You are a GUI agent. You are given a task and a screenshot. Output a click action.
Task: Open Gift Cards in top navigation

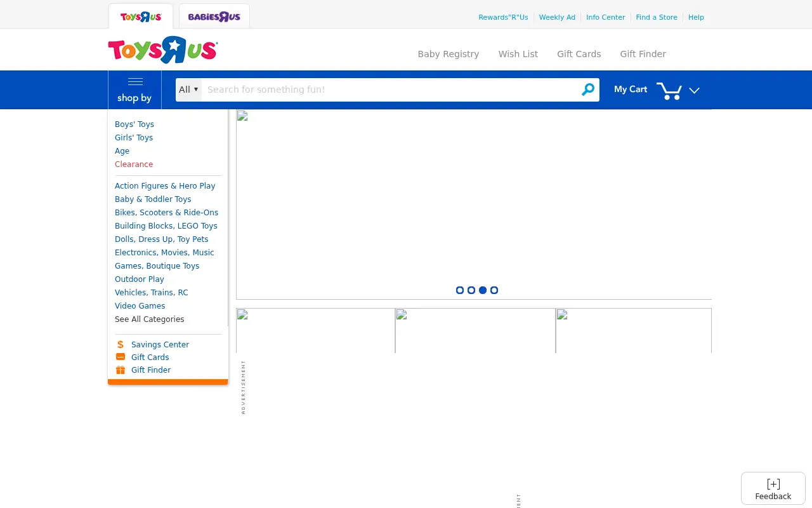point(579,54)
